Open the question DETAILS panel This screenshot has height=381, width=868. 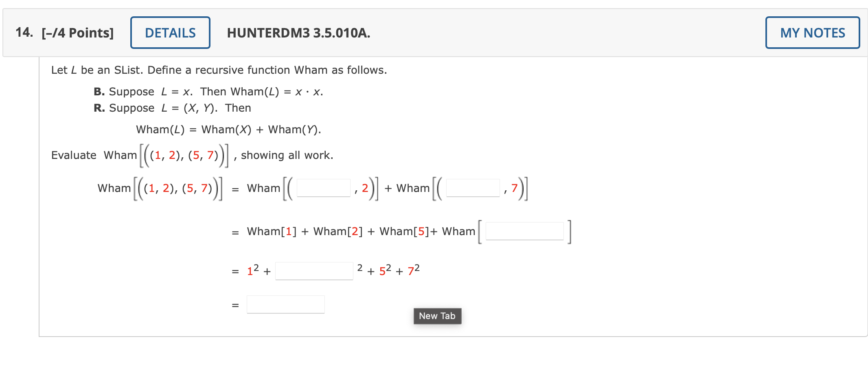pos(170,32)
